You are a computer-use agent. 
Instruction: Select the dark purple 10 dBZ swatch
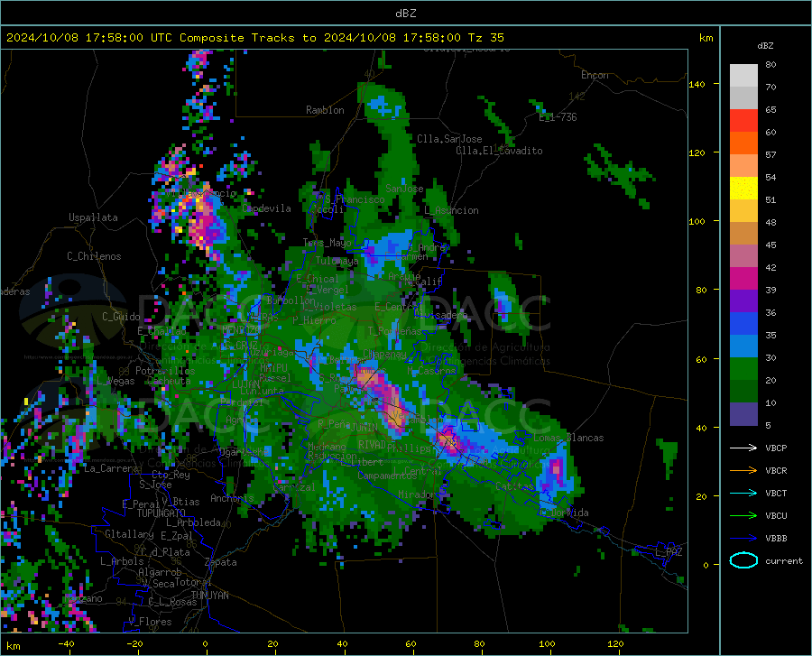coord(743,414)
